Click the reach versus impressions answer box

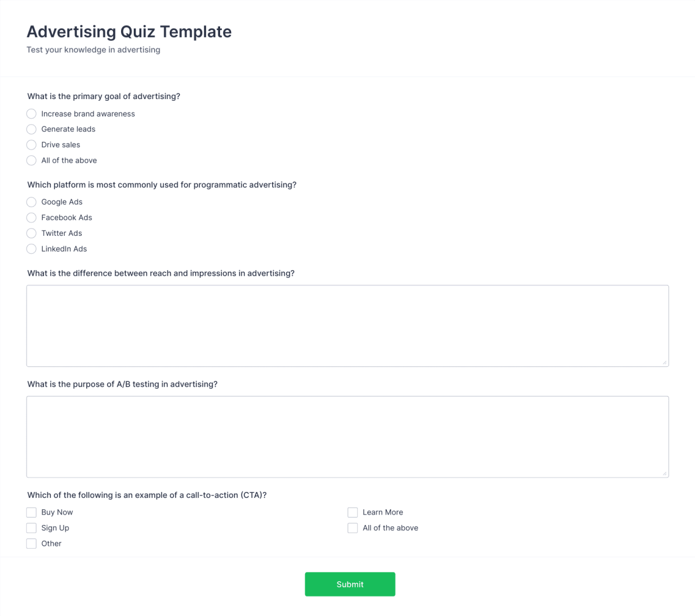348,325
